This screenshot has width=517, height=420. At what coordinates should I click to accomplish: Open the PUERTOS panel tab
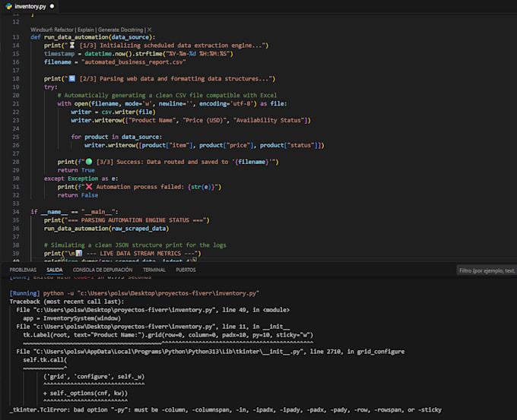coord(186,270)
